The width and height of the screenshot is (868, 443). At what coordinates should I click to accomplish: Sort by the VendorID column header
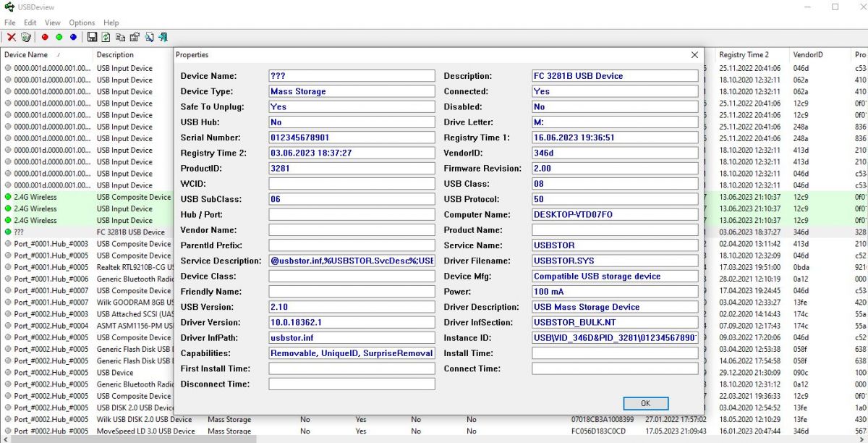tap(821, 54)
